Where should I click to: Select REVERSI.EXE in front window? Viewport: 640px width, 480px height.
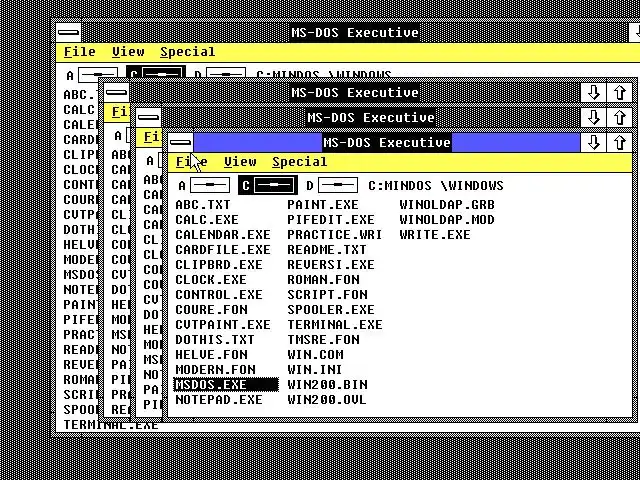pos(331,265)
